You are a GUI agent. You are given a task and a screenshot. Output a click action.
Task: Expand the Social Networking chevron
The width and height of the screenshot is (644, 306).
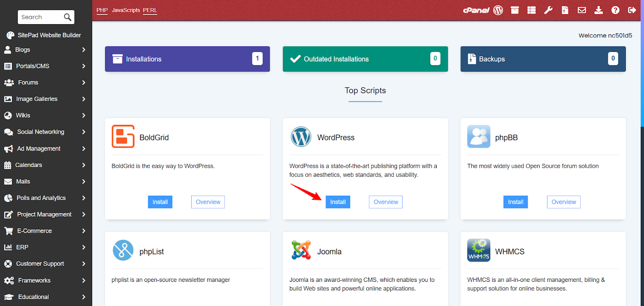(x=84, y=132)
